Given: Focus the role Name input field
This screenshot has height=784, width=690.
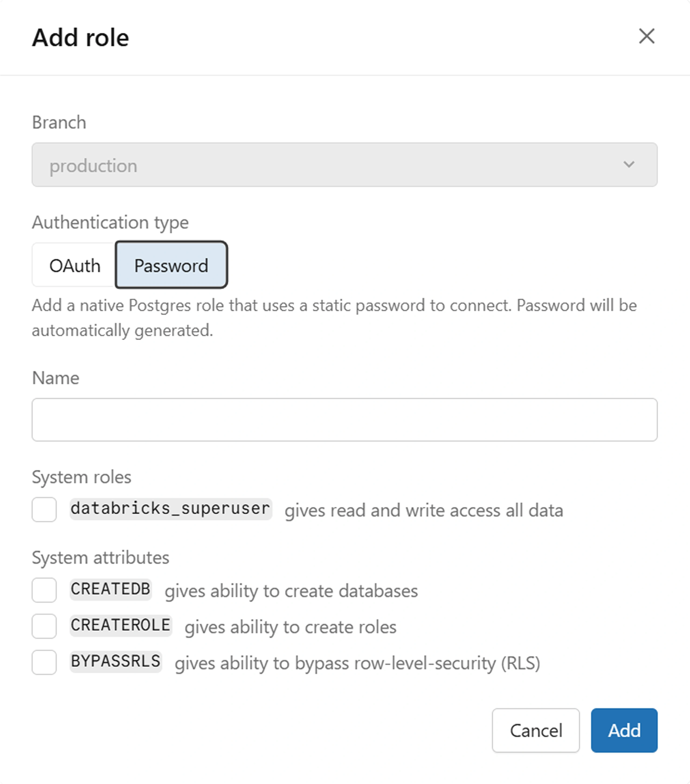Looking at the screenshot, I should [345, 420].
